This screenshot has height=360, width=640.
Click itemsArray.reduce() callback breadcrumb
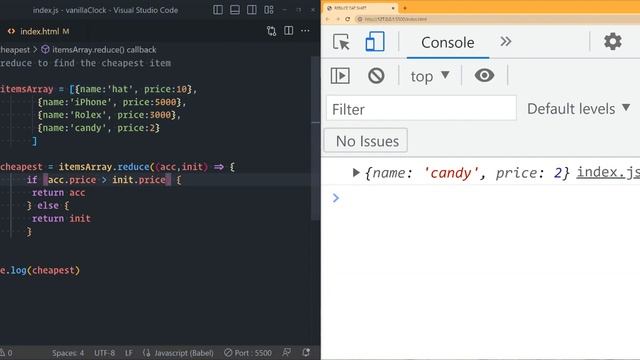(99, 50)
